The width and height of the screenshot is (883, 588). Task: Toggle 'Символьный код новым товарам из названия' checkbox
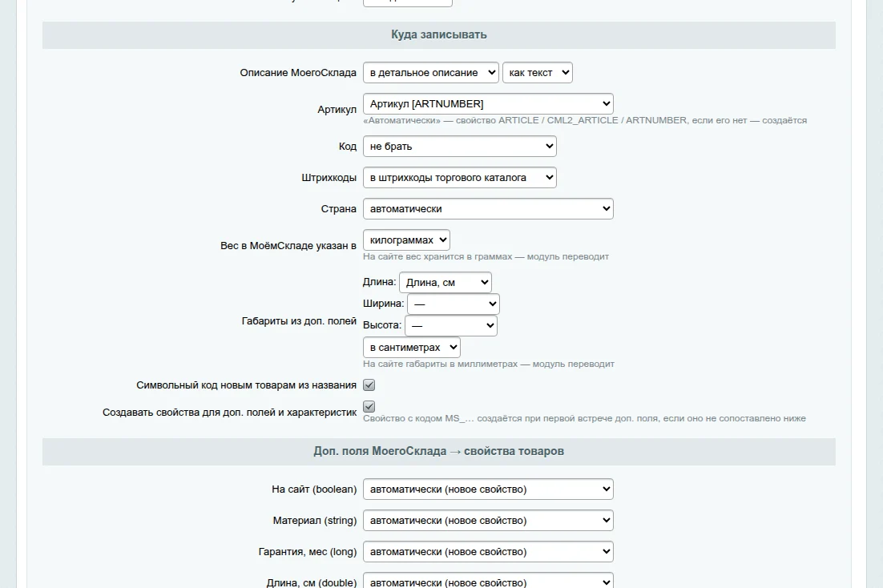click(369, 385)
